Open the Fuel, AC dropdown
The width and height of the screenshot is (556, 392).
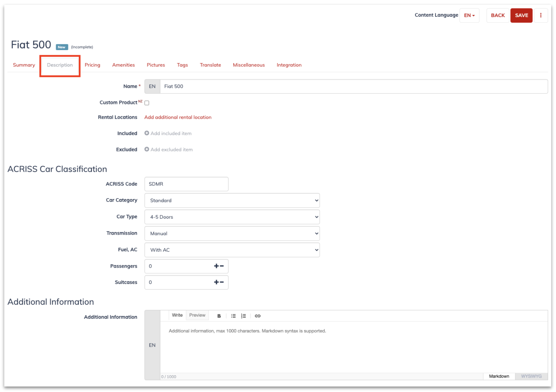pyautogui.click(x=232, y=250)
